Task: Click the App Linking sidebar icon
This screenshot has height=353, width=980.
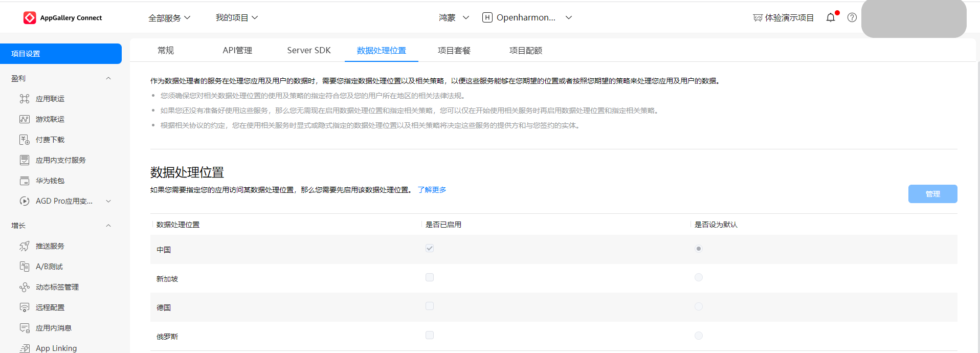Action: [x=25, y=348]
